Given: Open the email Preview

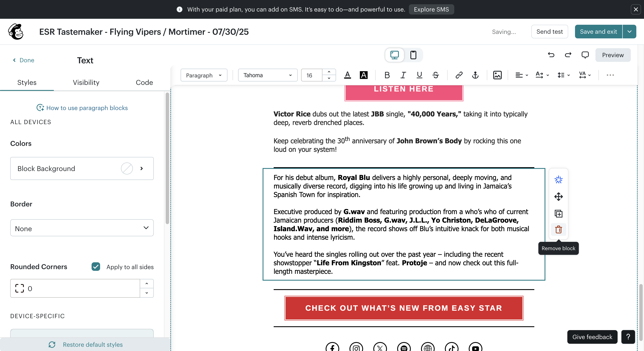Looking at the screenshot, I should tap(613, 55).
